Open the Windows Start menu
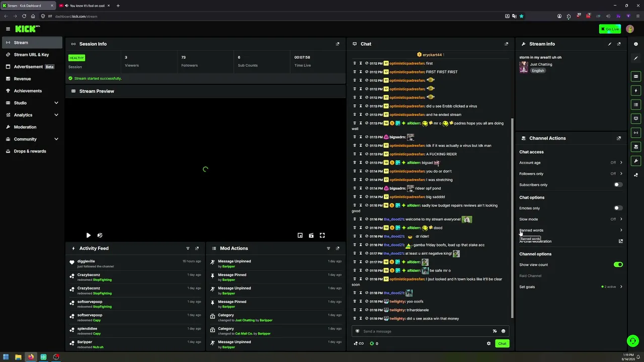 point(6,357)
